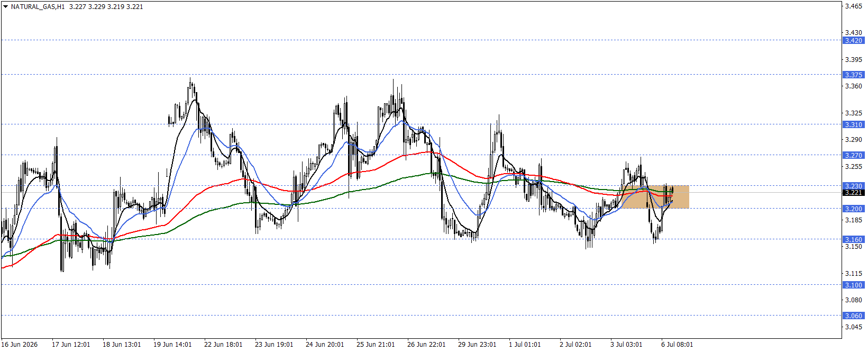Click the current price 3.221 tag

pos(853,192)
